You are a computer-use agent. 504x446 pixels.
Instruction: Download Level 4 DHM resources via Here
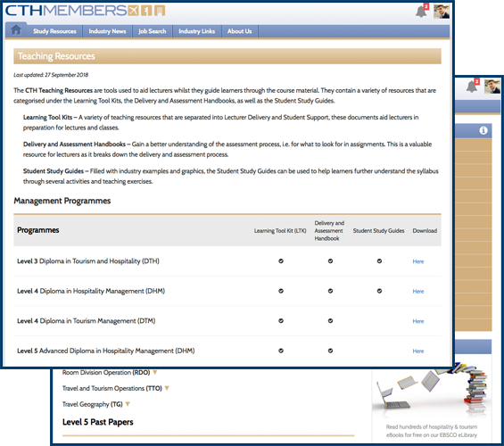coord(418,292)
